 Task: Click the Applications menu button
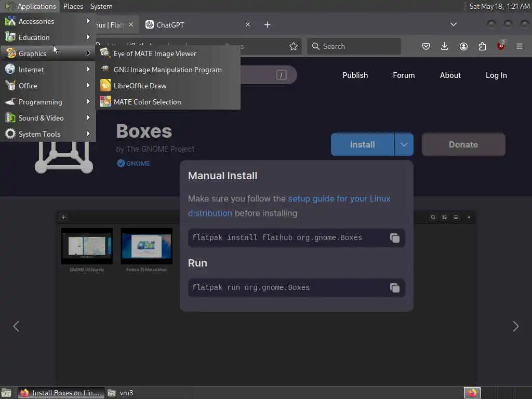(31, 6)
